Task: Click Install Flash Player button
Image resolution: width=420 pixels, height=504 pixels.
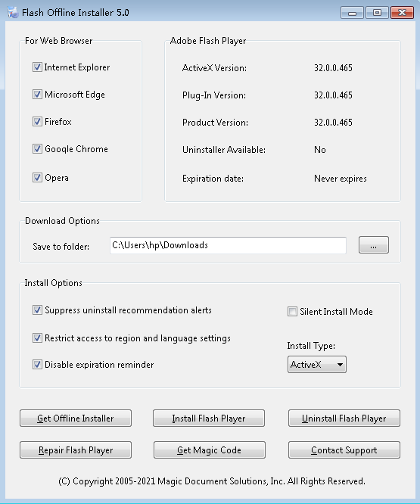Action: pos(209,418)
